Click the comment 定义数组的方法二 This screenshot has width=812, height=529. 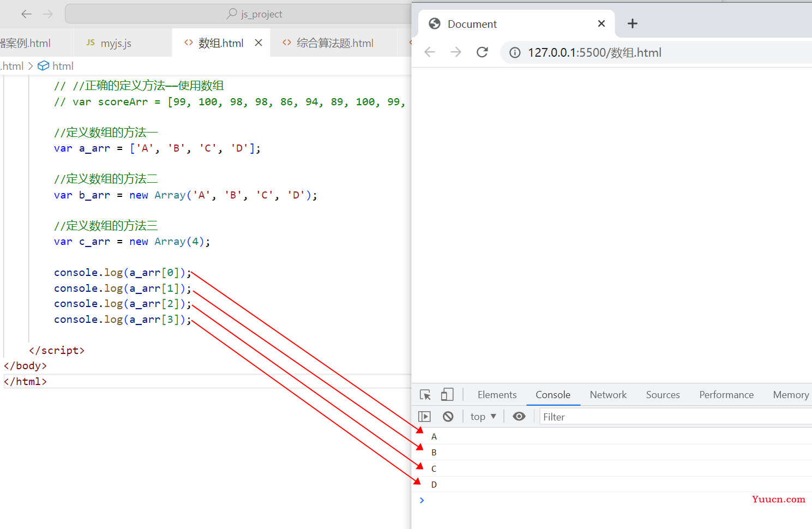coord(106,179)
